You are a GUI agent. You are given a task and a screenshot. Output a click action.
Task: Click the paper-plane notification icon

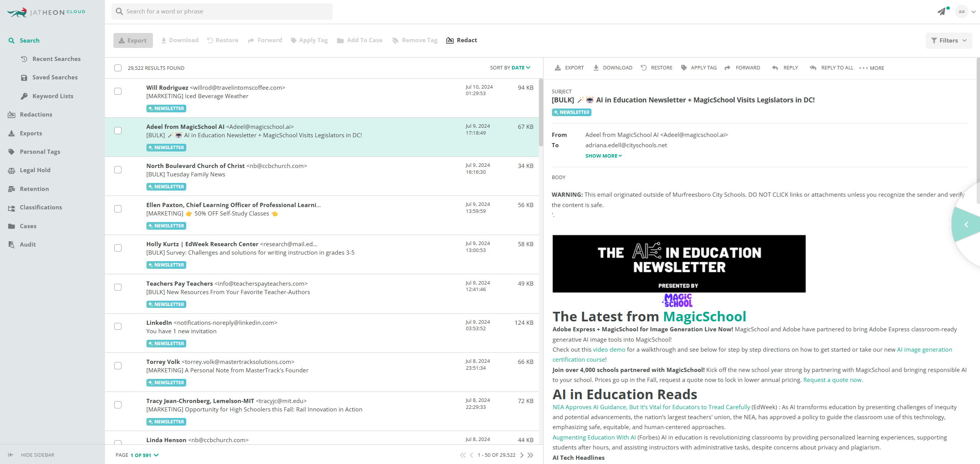[941, 12]
